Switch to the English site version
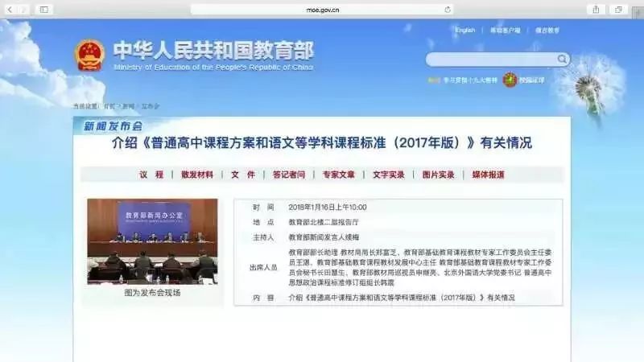This screenshot has width=644, height=362. pos(465,31)
